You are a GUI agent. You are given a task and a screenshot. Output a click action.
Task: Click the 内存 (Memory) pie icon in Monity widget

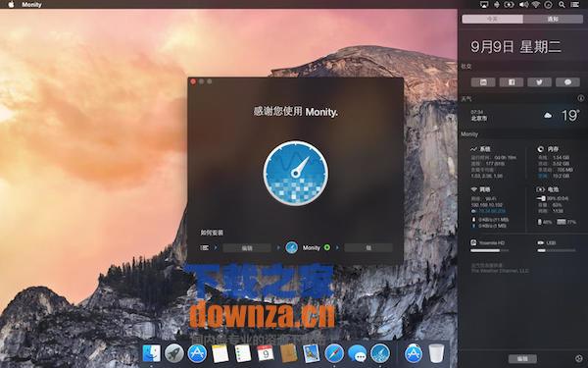[541, 149]
